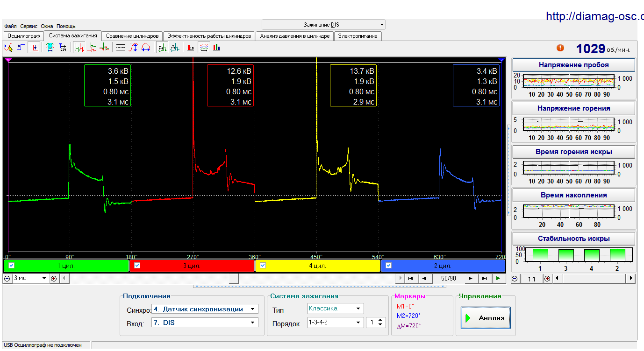Click right arrow of right panel scrollbar

point(631,278)
